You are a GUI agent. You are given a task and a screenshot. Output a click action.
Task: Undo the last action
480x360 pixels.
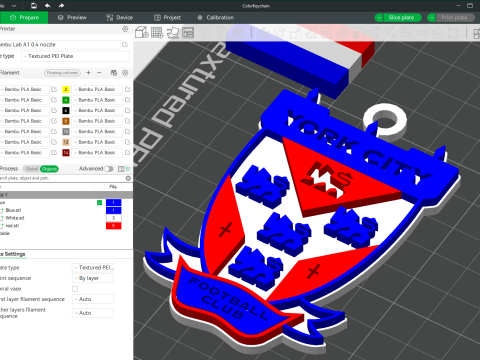coord(47,6)
